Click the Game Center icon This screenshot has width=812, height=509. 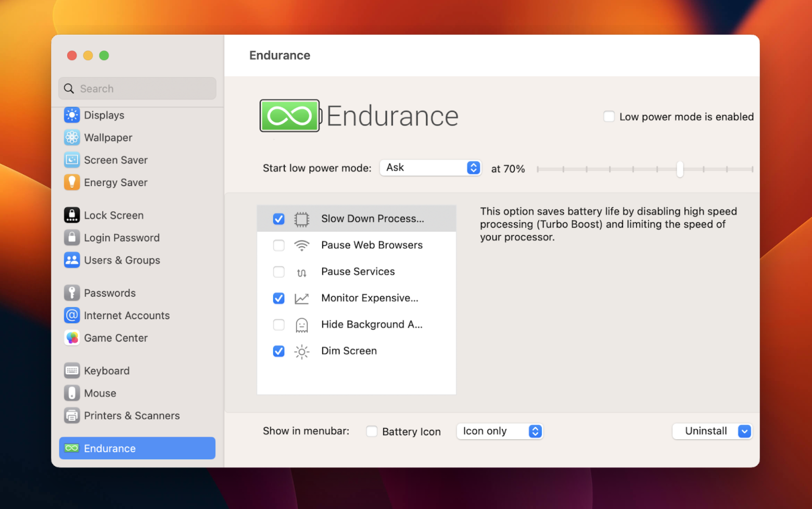tap(72, 338)
